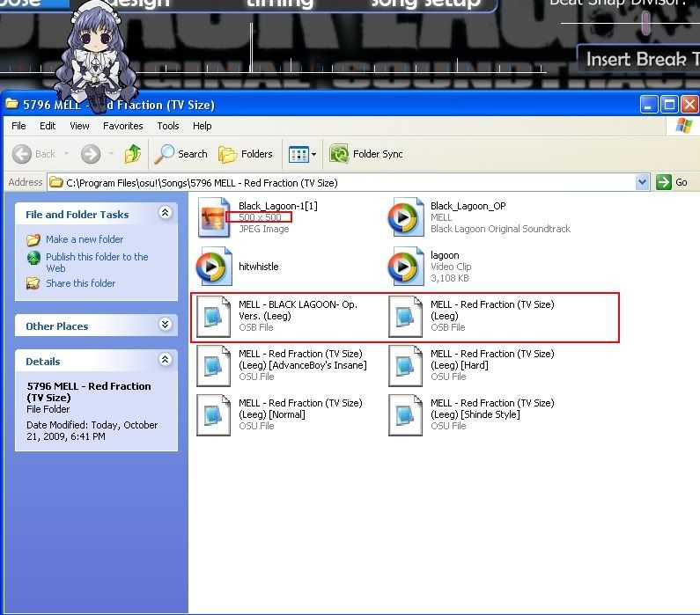Open Back button history dropdown arrow
The image size is (700, 615).
(x=67, y=154)
